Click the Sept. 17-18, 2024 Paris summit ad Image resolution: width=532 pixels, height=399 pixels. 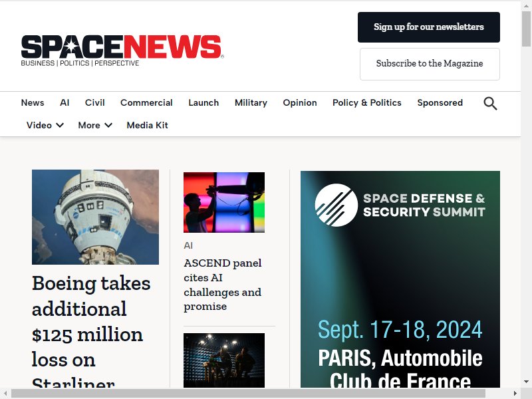coord(400,279)
